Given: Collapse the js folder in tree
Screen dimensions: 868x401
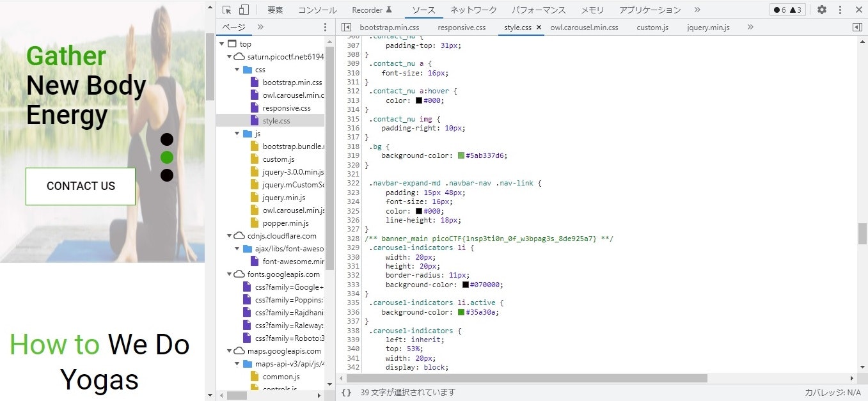Looking at the screenshot, I should pyautogui.click(x=237, y=134).
